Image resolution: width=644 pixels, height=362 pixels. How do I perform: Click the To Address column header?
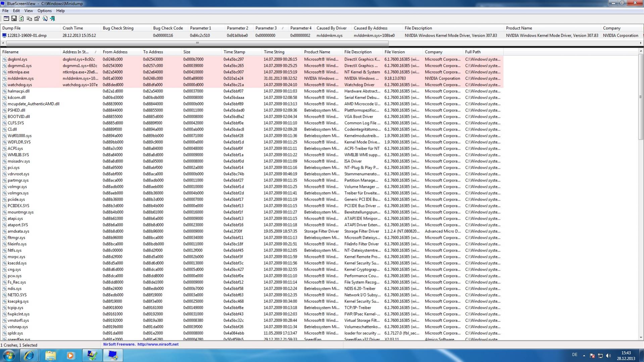click(161, 52)
